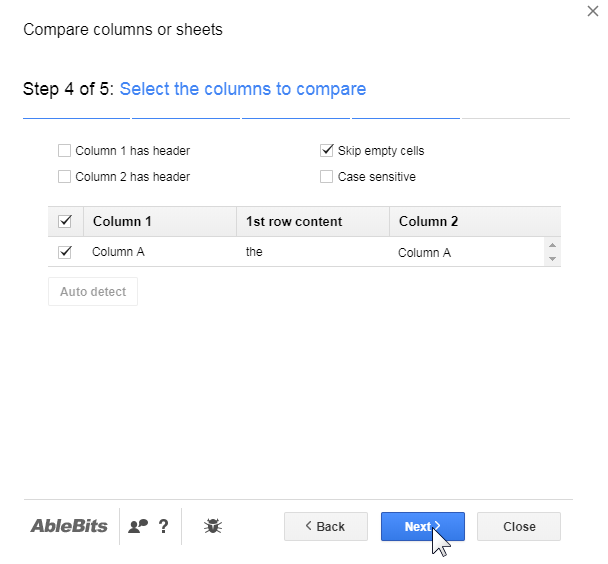Viewport: 608px width, 564px height.
Task: Select the 'Column A' cell under Column 1
Action: tap(119, 252)
